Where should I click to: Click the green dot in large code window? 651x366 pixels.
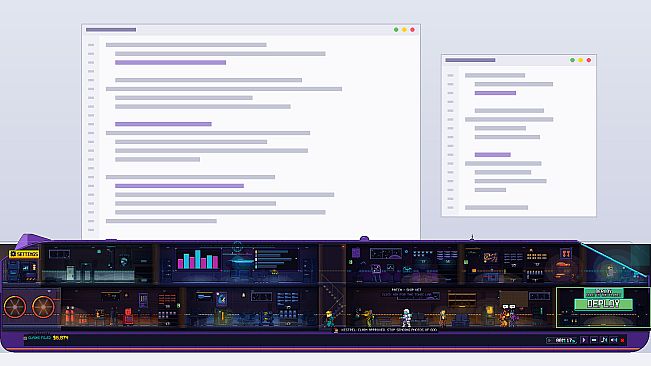(396, 29)
